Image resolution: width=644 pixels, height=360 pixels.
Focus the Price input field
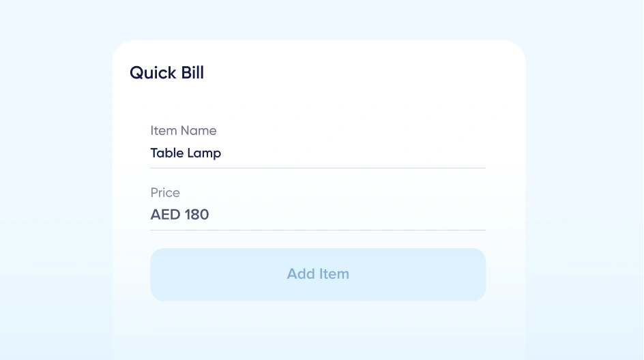317,215
